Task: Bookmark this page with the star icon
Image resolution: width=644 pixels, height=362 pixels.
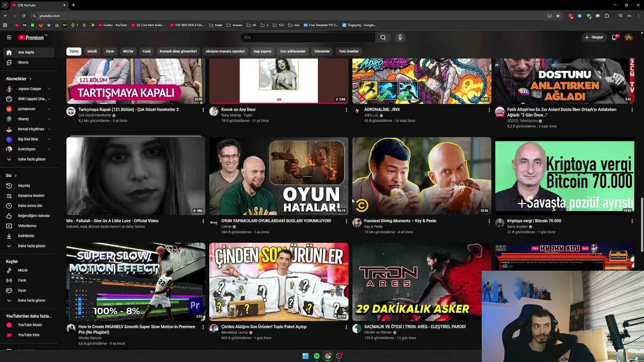Action: (x=557, y=16)
